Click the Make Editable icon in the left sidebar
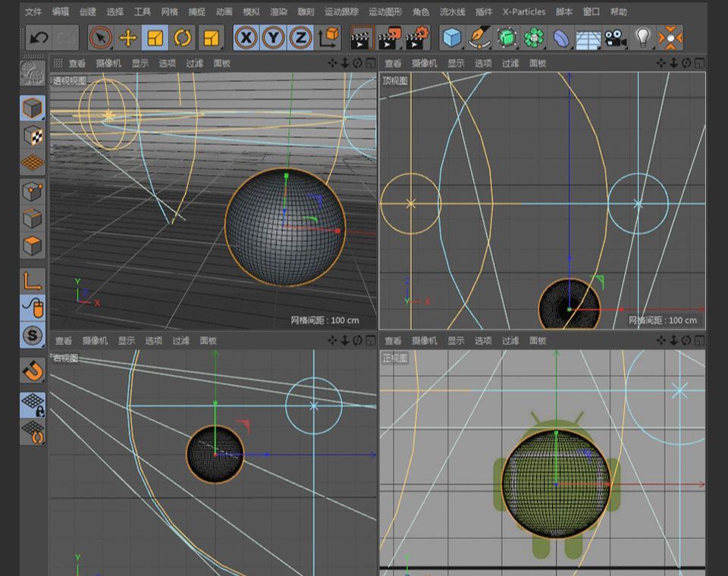The height and width of the screenshot is (576, 728). click(x=33, y=73)
